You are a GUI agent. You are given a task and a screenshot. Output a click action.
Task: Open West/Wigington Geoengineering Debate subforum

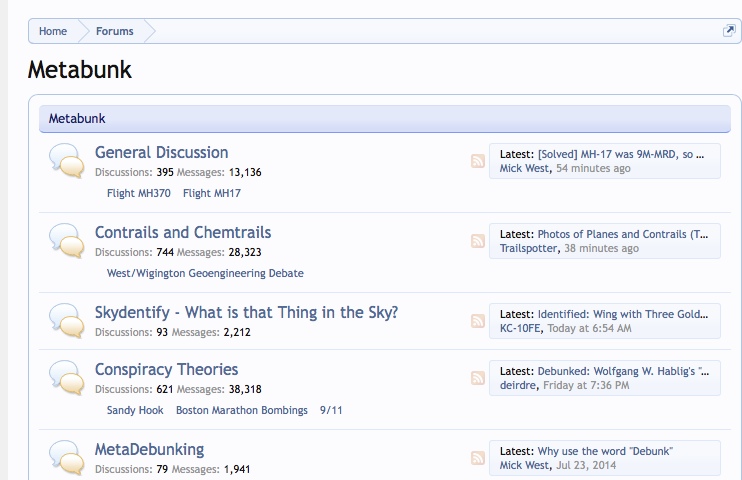coord(205,273)
